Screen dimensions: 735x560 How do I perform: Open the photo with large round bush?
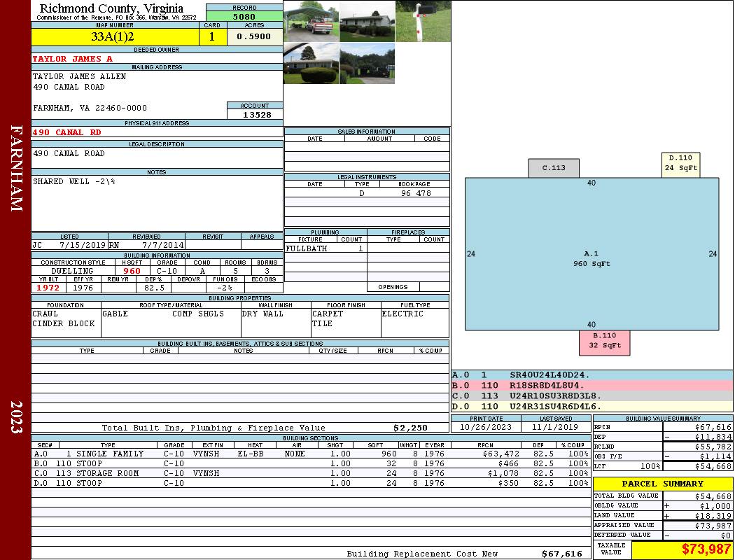pos(311,64)
